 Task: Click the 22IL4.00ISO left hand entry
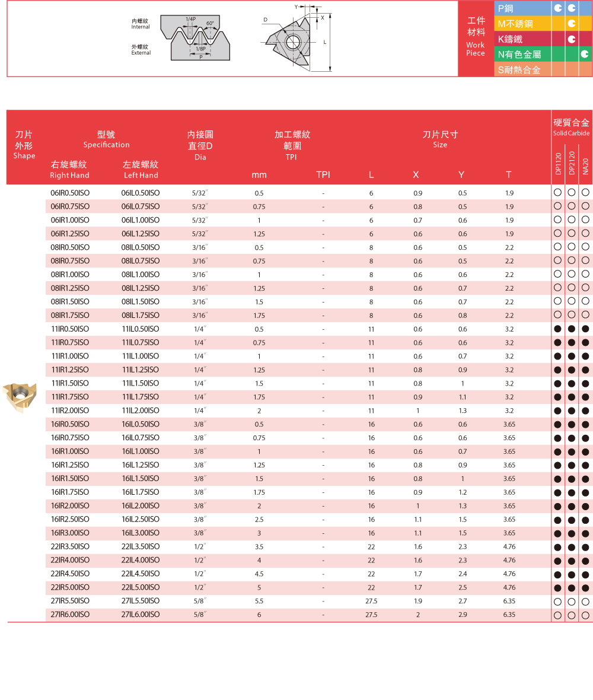pyautogui.click(x=141, y=561)
